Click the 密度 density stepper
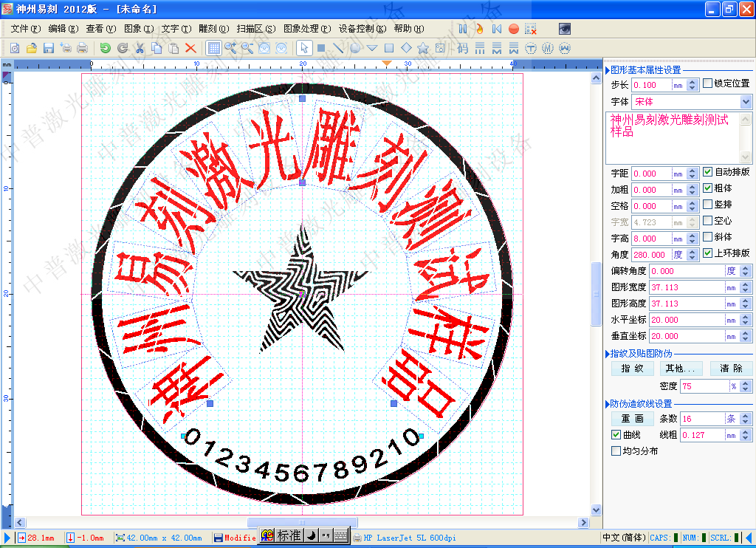The width and height of the screenshot is (756, 548). 746,386
